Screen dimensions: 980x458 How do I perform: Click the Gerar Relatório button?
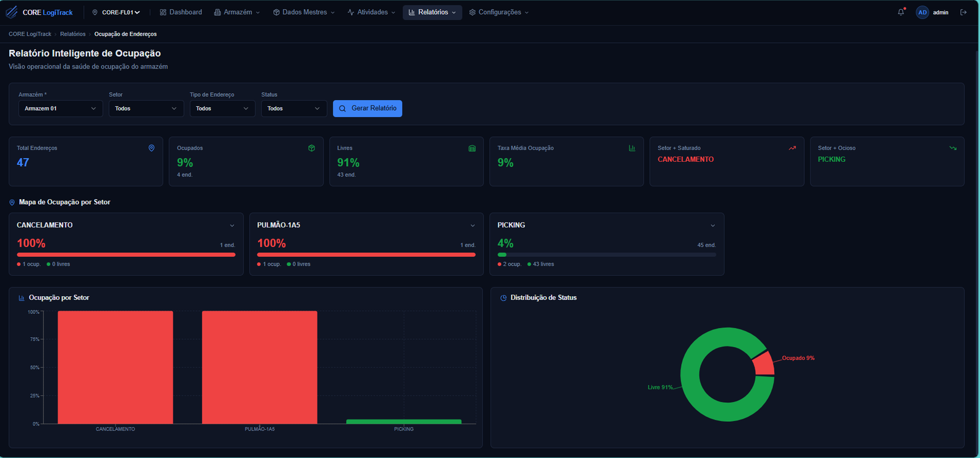tap(367, 109)
